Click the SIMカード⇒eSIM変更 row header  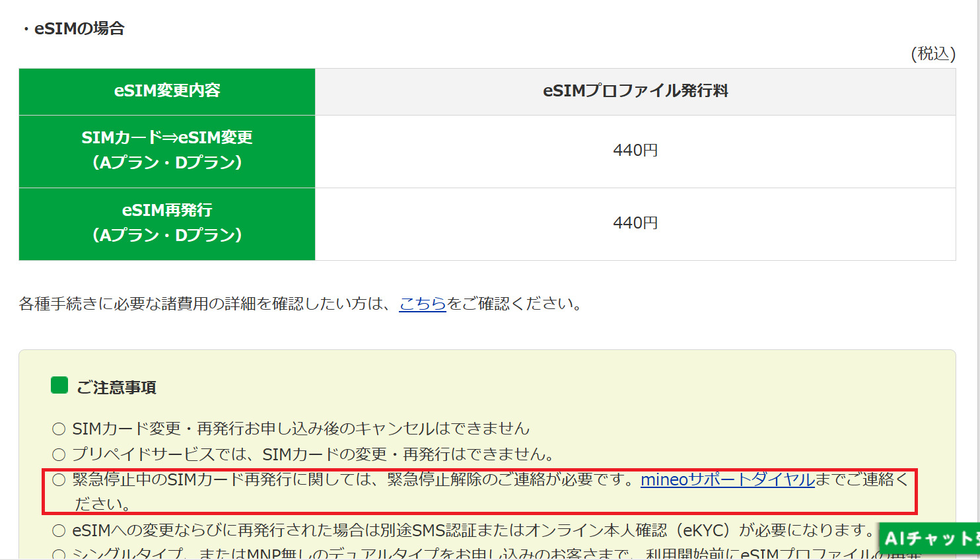pyautogui.click(x=167, y=151)
